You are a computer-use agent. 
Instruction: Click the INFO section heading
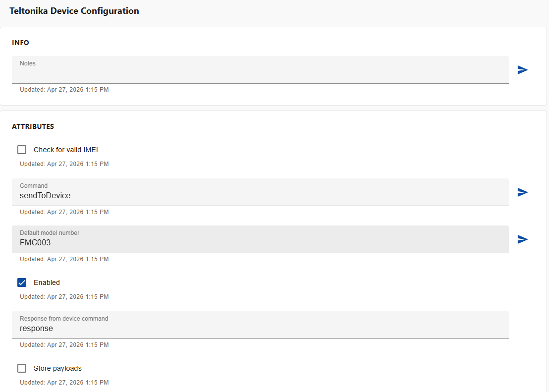[x=20, y=43]
